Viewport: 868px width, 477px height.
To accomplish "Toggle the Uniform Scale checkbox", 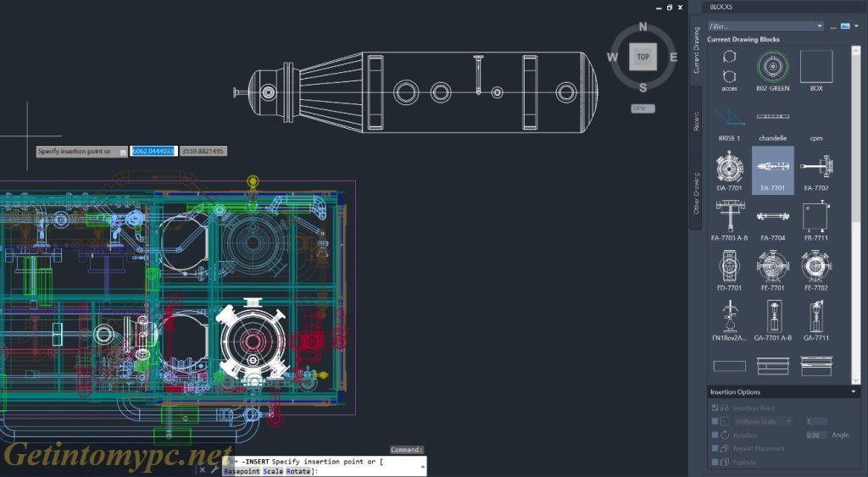I will [715, 421].
